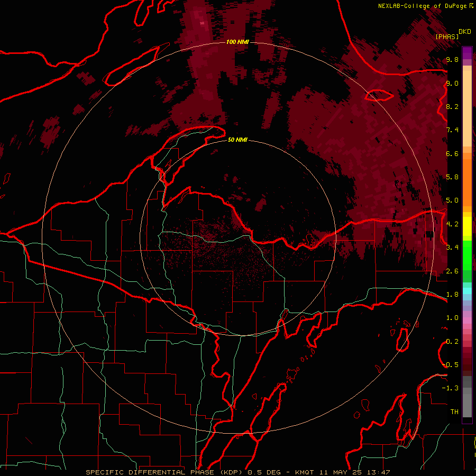Click the 5.0 legend value
Screen dimensions: 476x476
[x=452, y=200]
